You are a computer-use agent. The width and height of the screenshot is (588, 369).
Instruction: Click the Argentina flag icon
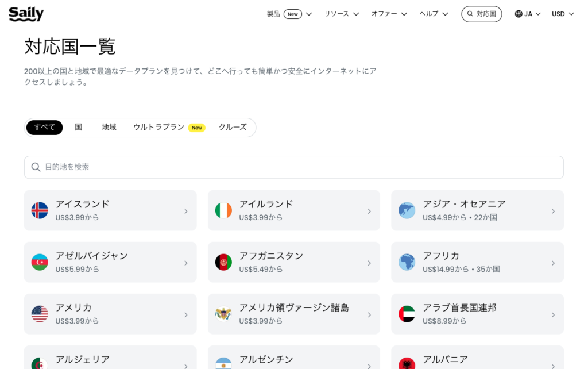223,363
